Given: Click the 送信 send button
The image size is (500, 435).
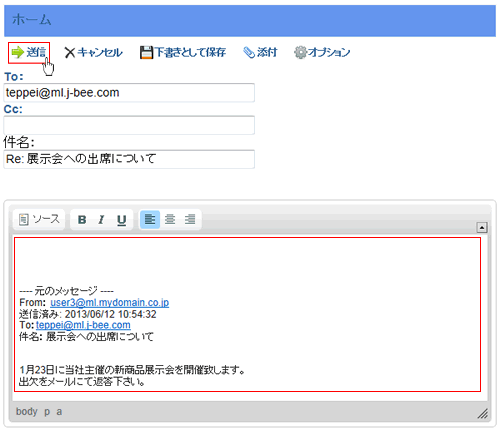Looking at the screenshot, I should (29, 53).
